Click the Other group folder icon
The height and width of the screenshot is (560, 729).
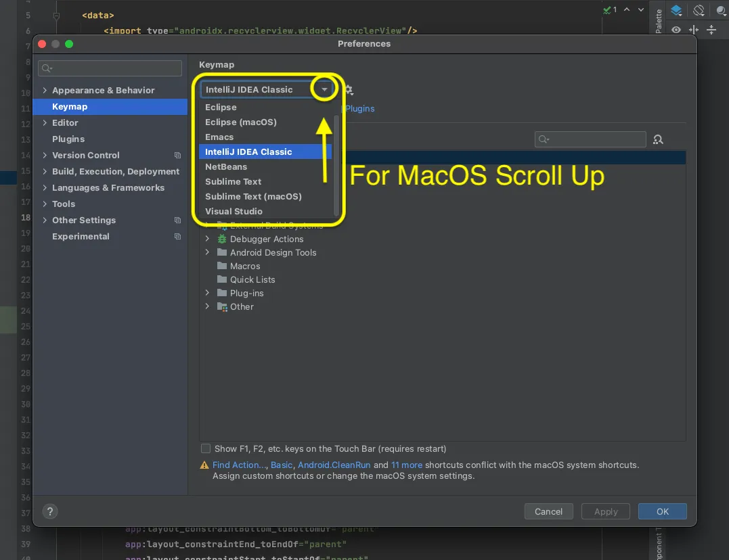pos(222,307)
